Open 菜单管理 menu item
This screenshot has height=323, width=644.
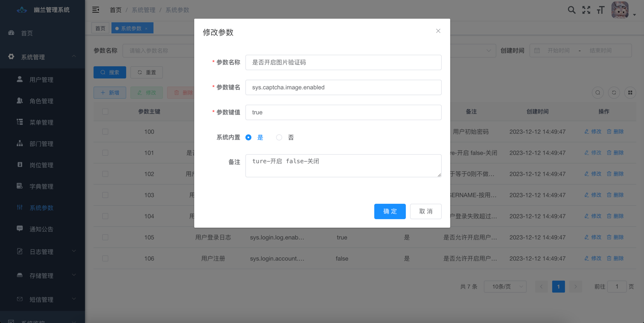pyautogui.click(x=42, y=123)
